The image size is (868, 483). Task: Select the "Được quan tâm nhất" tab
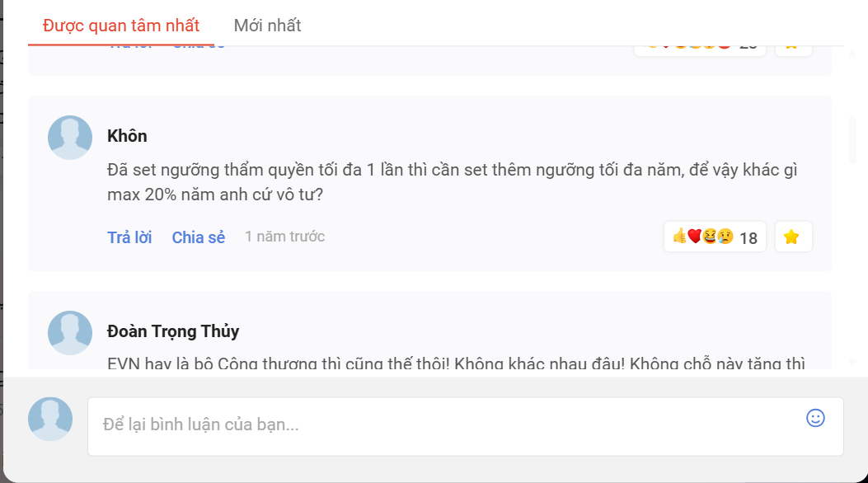pyautogui.click(x=121, y=26)
